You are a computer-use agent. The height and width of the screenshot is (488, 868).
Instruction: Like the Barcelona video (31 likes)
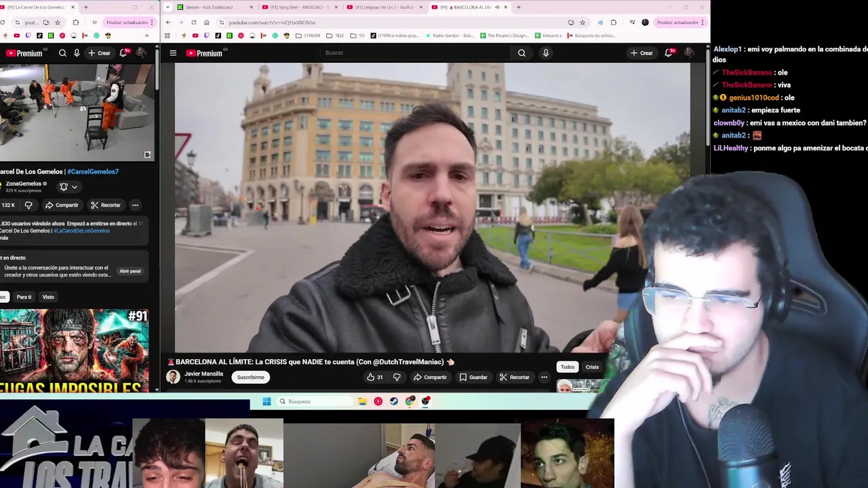[375, 377]
